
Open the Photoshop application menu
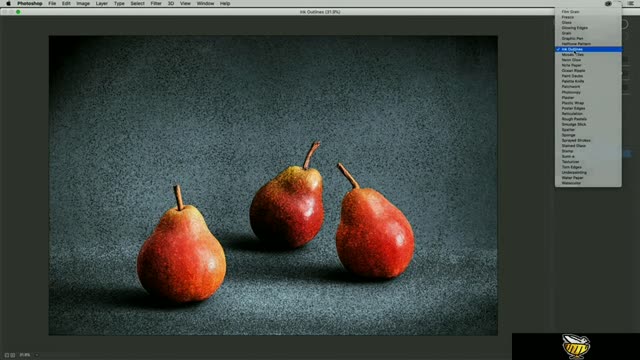30,3
